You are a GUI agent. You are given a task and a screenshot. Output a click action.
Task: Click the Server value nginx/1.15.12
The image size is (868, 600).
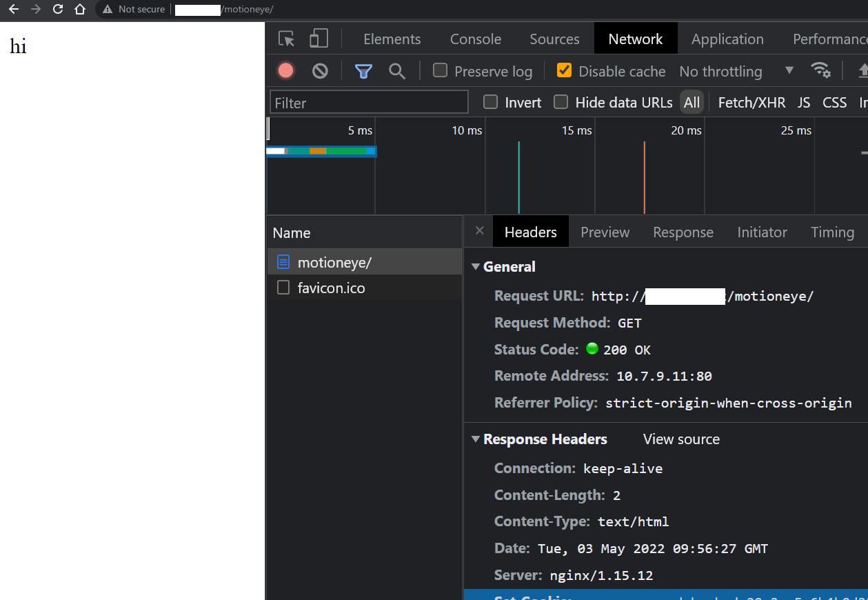click(601, 575)
